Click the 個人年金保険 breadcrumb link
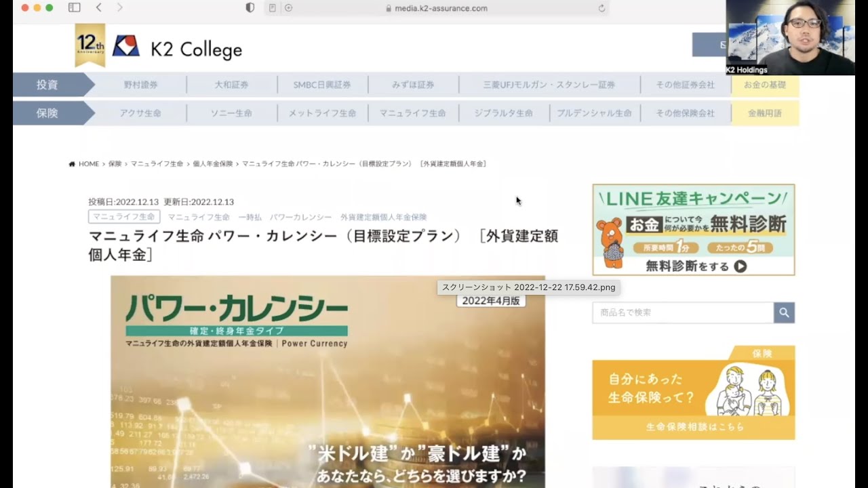Image resolution: width=868 pixels, height=488 pixels. [x=212, y=164]
